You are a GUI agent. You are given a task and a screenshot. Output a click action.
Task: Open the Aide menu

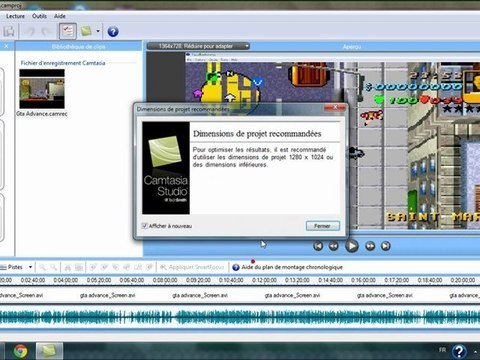pyautogui.click(x=60, y=16)
